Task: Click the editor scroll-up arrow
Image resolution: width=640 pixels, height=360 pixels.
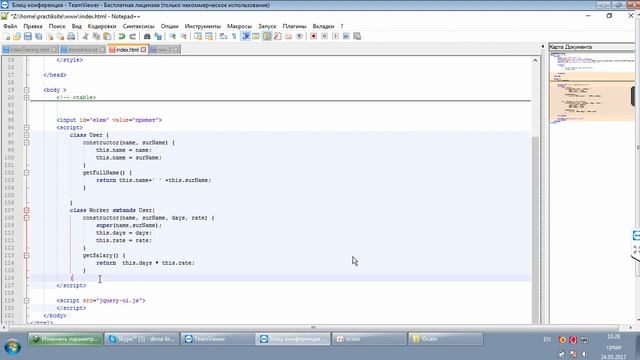Action: [535, 60]
